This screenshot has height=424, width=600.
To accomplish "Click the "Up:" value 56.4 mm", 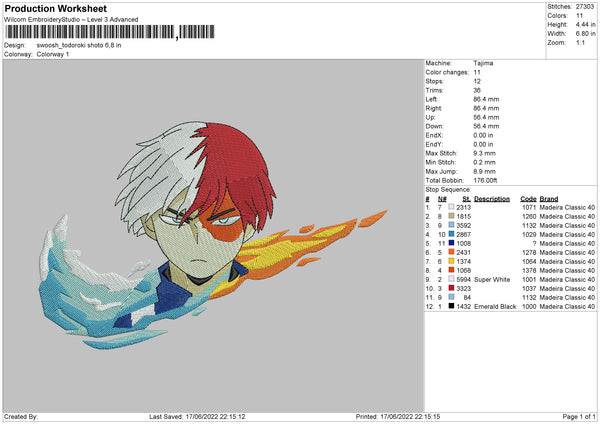I will pos(486,117).
